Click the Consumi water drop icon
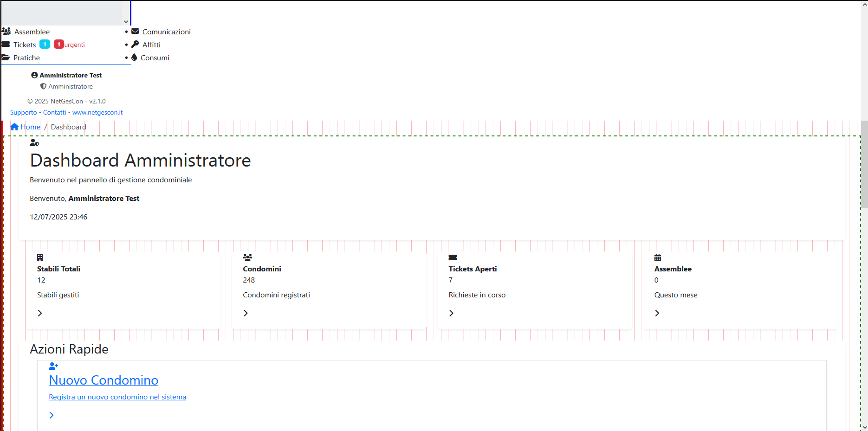Screen dimensions: 868x431 (134, 57)
